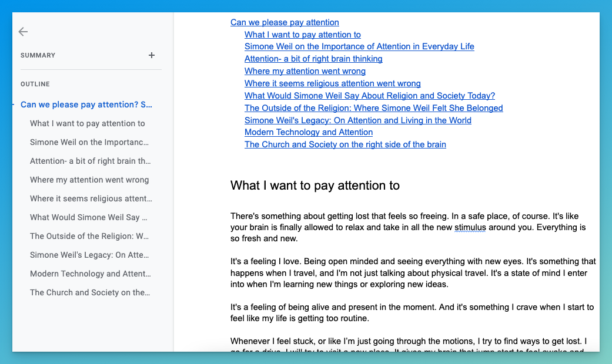Click 'The Outside of the Religion' contents link
The width and height of the screenshot is (612, 364).
click(x=373, y=108)
